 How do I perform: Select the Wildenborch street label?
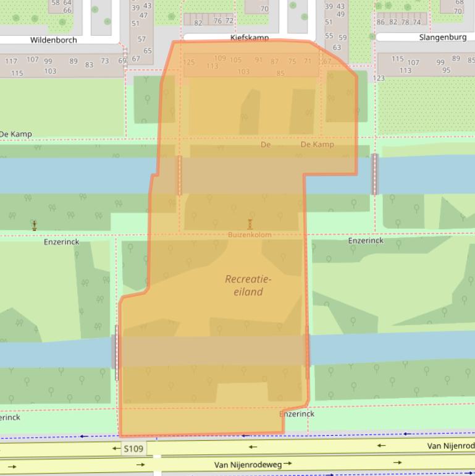coord(54,40)
